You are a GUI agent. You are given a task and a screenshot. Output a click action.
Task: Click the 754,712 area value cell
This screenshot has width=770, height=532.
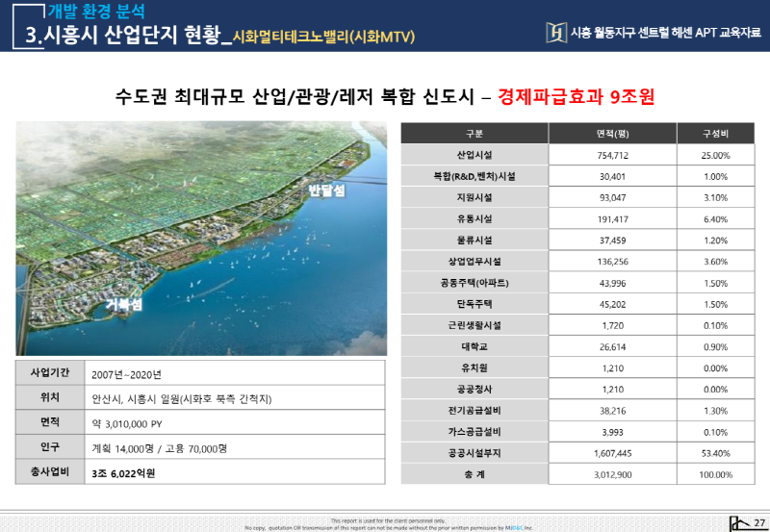612,155
